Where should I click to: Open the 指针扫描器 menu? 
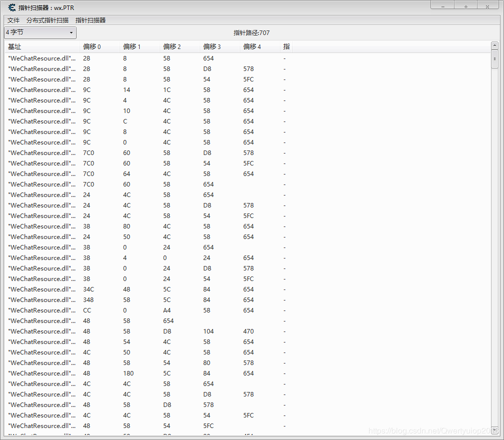90,20
